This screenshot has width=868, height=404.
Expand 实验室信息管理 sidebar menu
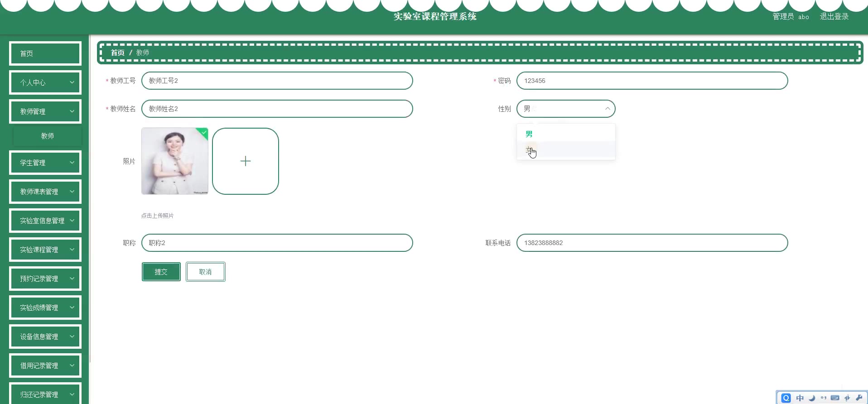tap(45, 221)
